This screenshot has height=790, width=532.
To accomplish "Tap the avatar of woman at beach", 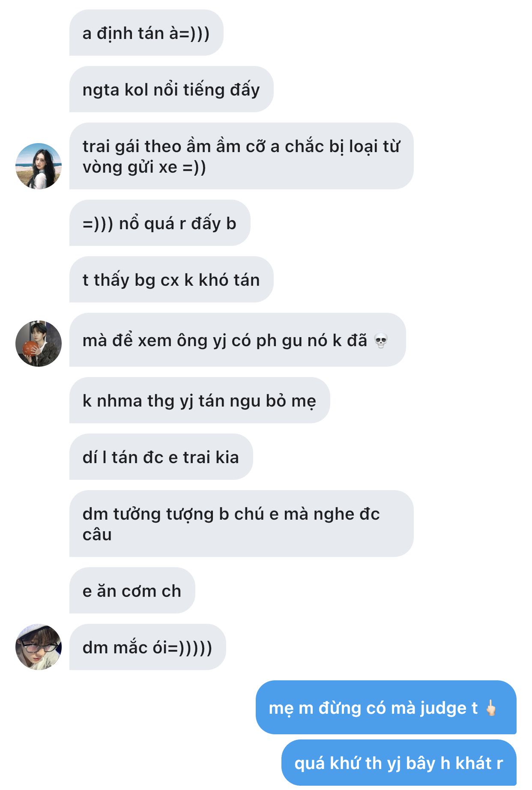I will click(x=39, y=166).
